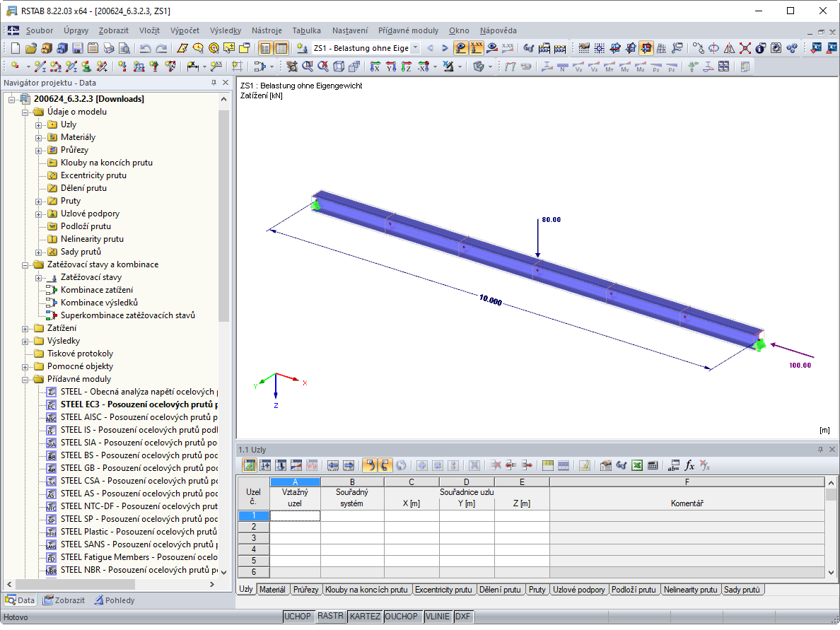Go to the previous load case arrow
This screenshot has height=630, width=840.
point(430,48)
